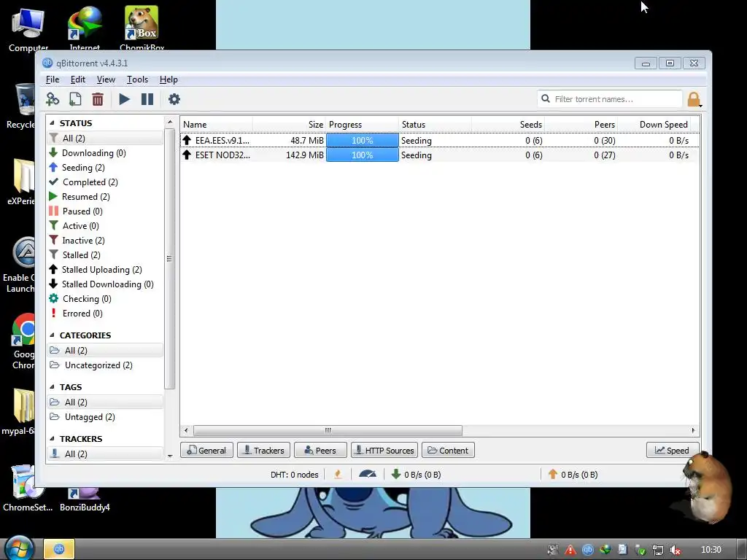Select the Inactive (2) filter
This screenshot has width=747, height=560.
click(105, 241)
